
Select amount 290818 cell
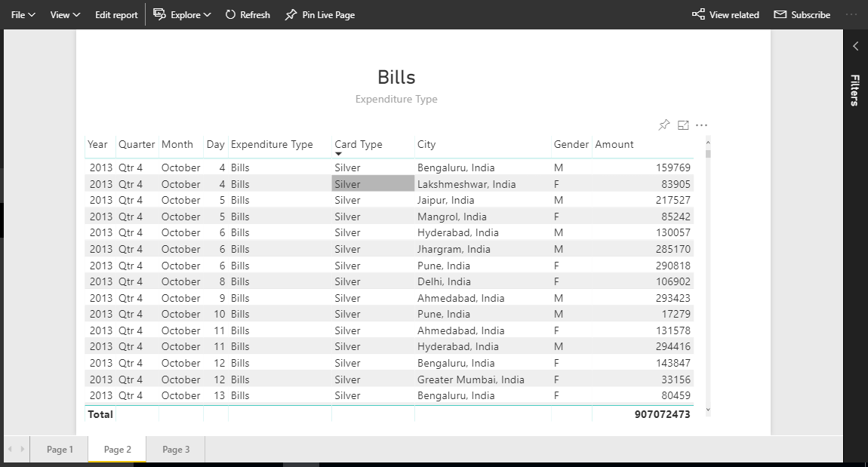[642, 266]
